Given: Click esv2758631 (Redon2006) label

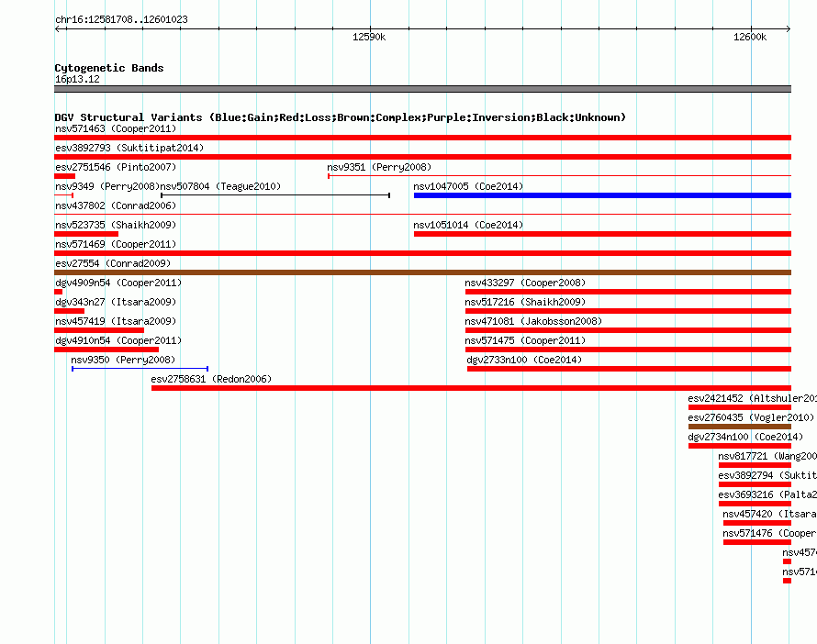Looking at the screenshot, I should pos(211,379).
